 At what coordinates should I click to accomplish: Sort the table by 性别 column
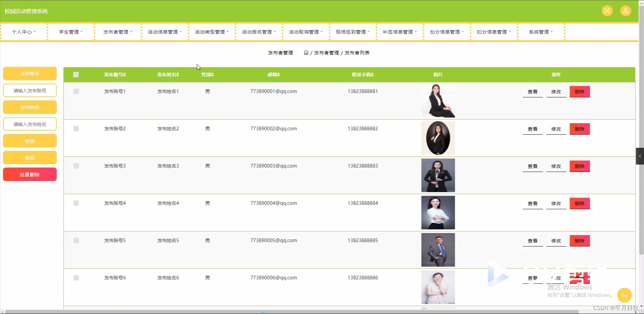point(207,75)
